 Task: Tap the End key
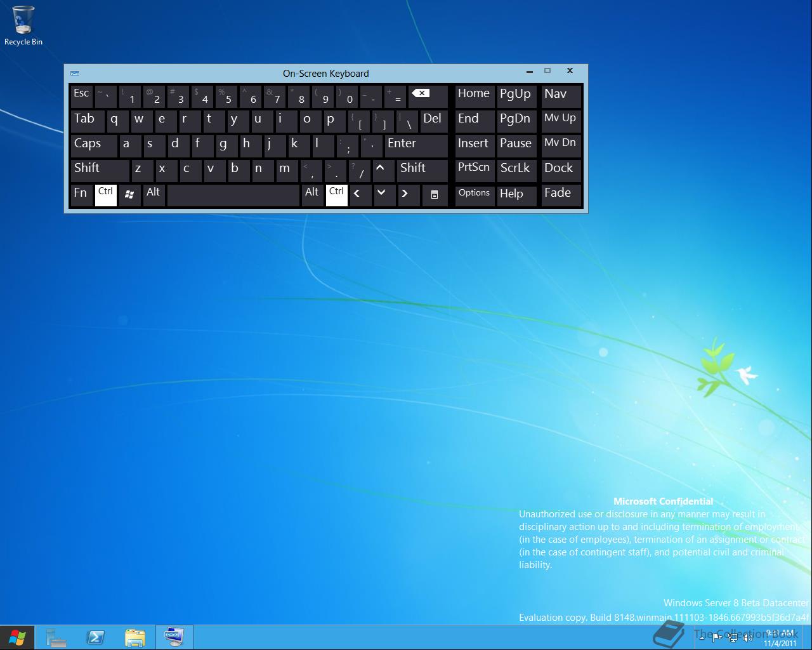(x=475, y=121)
